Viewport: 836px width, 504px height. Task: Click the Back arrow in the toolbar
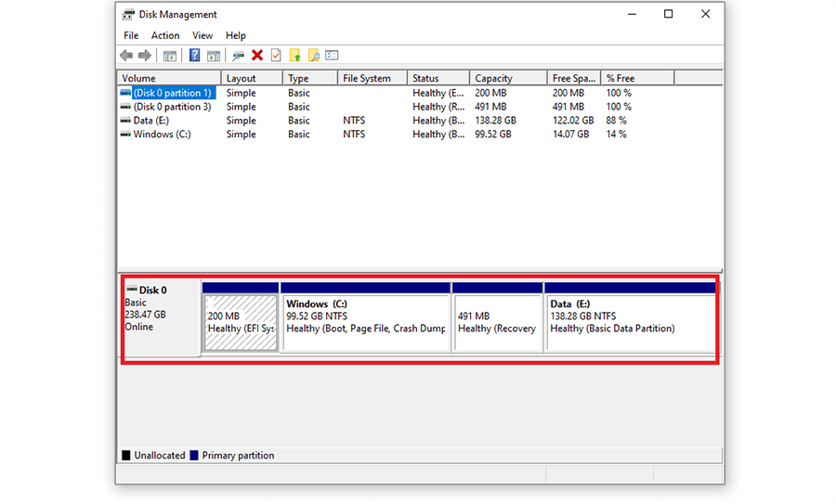coord(126,56)
